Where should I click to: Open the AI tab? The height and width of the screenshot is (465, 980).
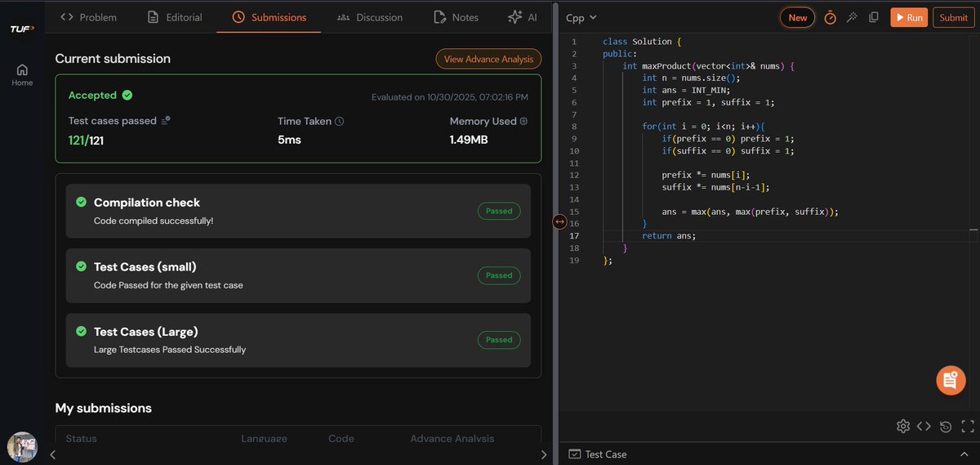523,17
